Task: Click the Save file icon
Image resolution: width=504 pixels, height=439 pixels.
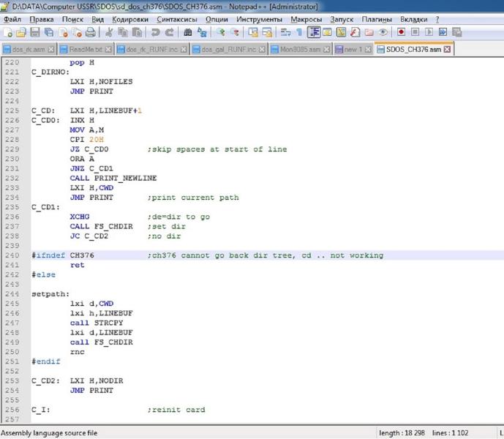Action: pyautogui.click(x=34, y=33)
